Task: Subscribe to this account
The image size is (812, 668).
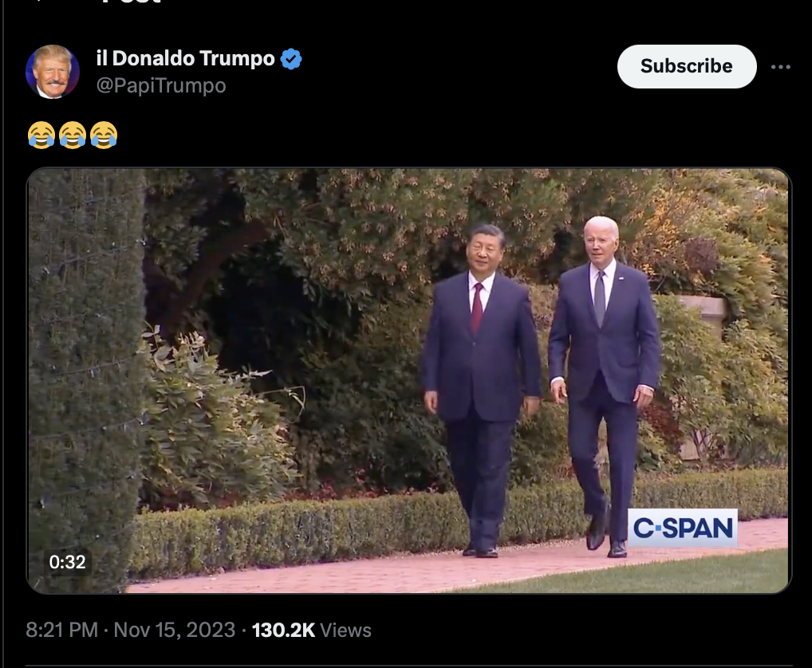Action: point(687,66)
